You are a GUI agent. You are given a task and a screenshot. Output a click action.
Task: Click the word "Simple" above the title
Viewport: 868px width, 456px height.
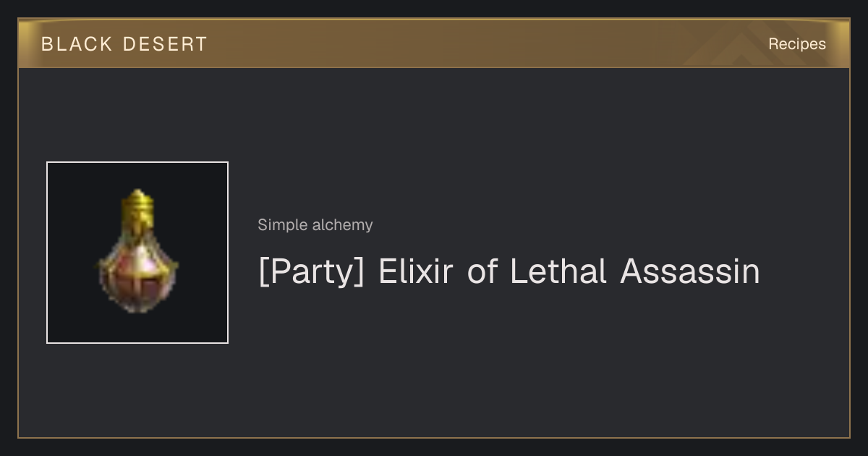(284, 225)
